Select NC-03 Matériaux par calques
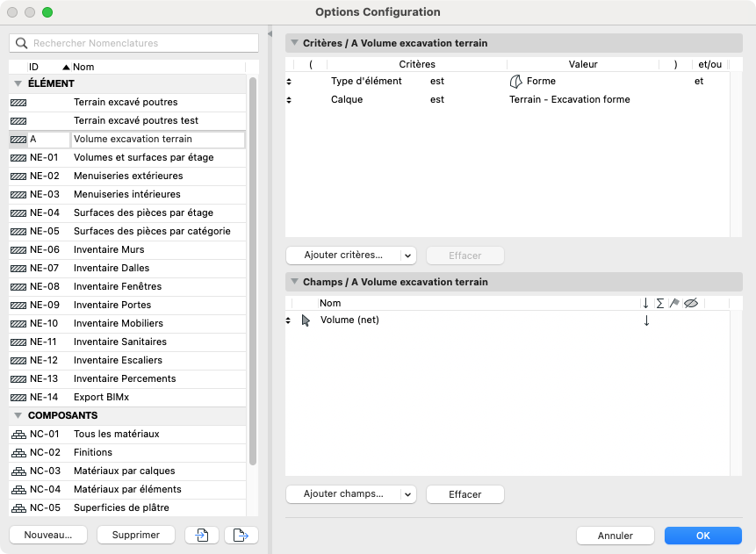 coord(127,471)
